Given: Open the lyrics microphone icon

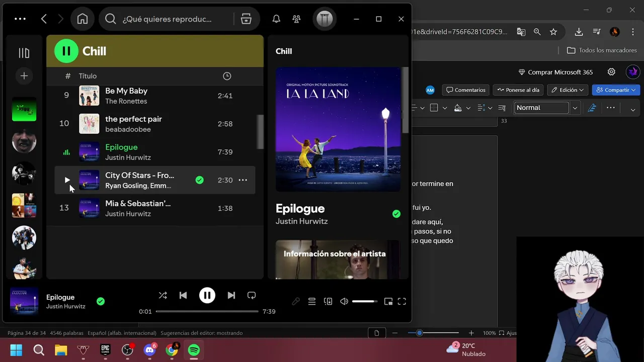Looking at the screenshot, I should click(296, 302).
